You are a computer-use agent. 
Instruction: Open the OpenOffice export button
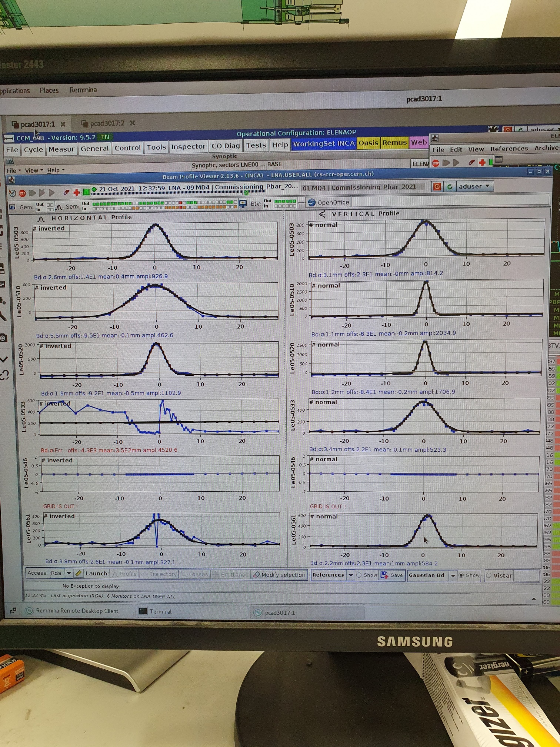pos(329,202)
